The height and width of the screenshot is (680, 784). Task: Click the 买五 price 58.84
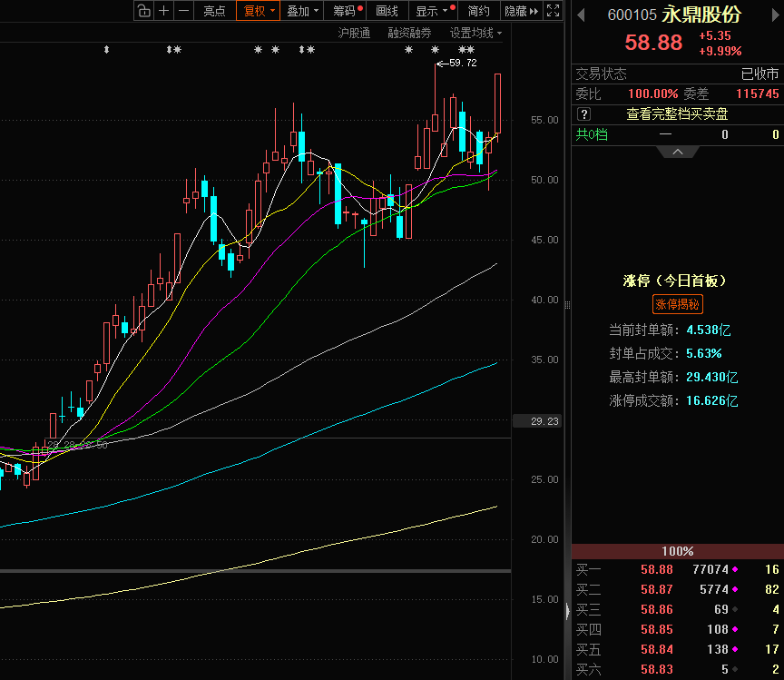[656, 649]
